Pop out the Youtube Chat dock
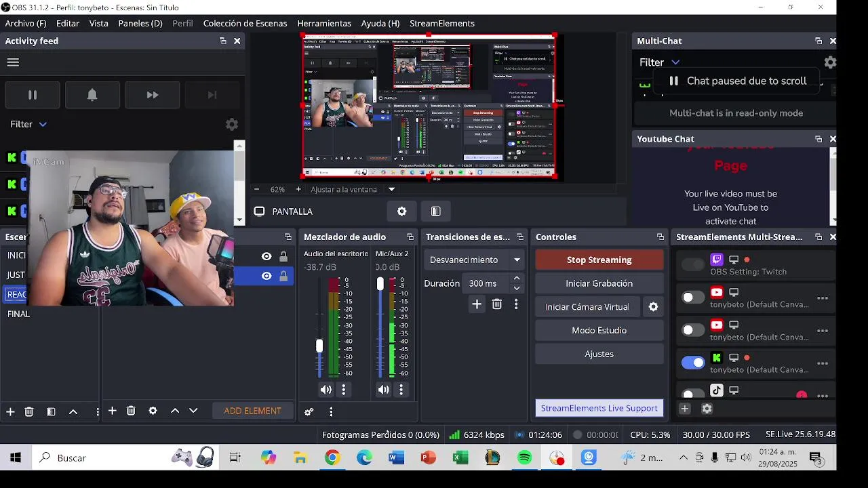868x488 pixels. 818,139
